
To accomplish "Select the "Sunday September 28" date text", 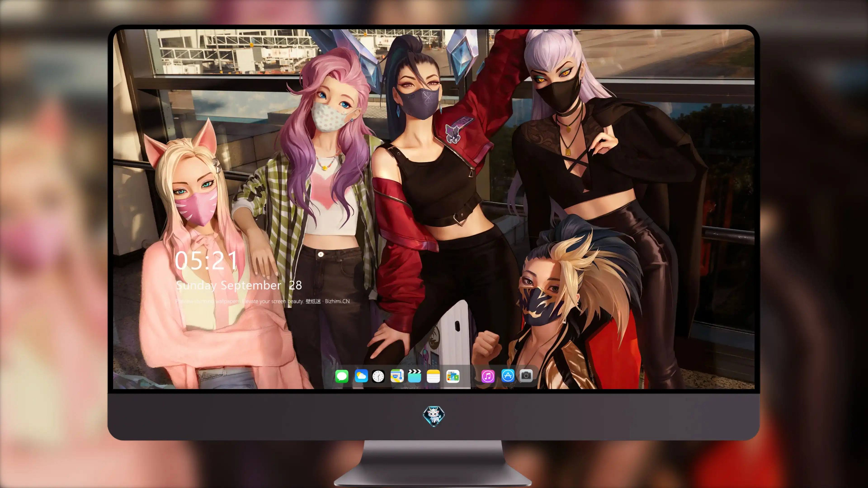I will click(239, 285).
